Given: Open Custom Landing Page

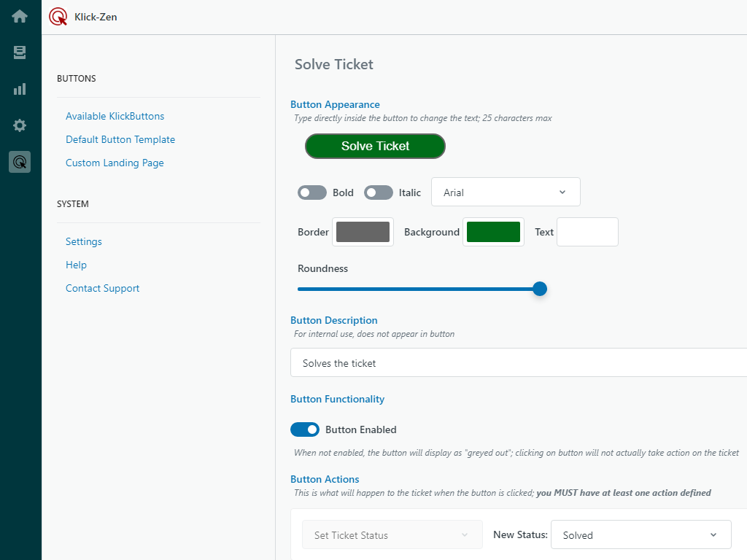Looking at the screenshot, I should point(115,163).
